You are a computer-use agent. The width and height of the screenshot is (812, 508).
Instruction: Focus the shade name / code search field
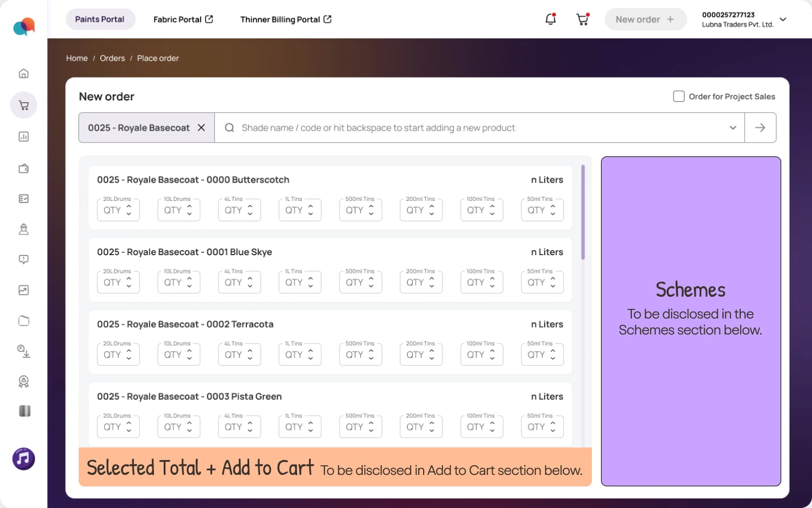[x=480, y=128]
